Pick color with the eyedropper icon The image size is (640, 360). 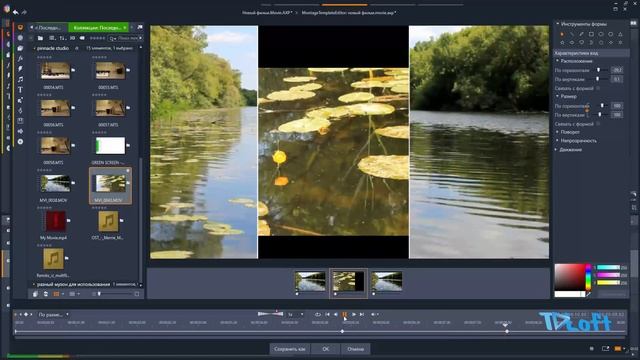(x=588, y=294)
